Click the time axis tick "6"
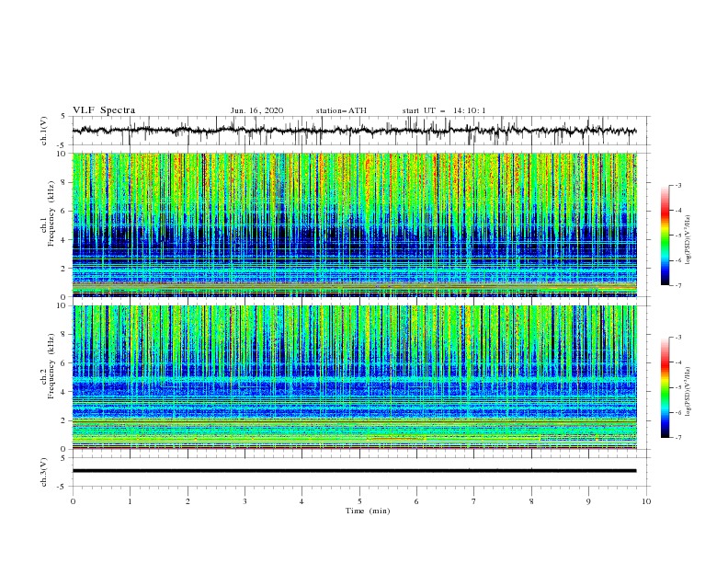The image size is (728, 563). click(x=416, y=501)
